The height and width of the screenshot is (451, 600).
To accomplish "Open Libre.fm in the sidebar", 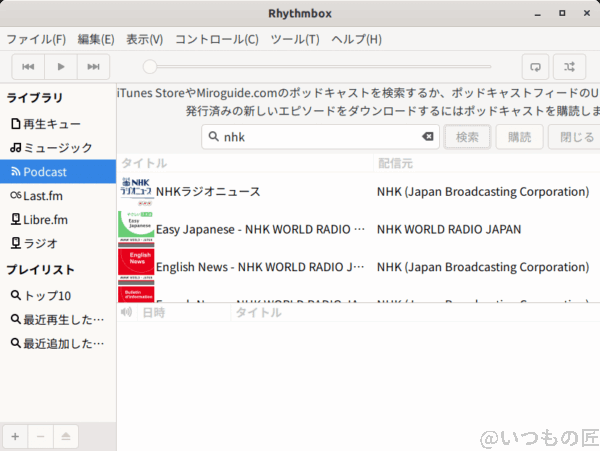I will coord(58,220).
